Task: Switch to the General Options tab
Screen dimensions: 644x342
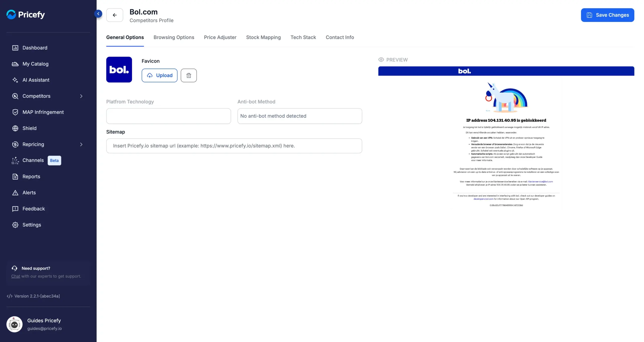Action: [x=125, y=37]
